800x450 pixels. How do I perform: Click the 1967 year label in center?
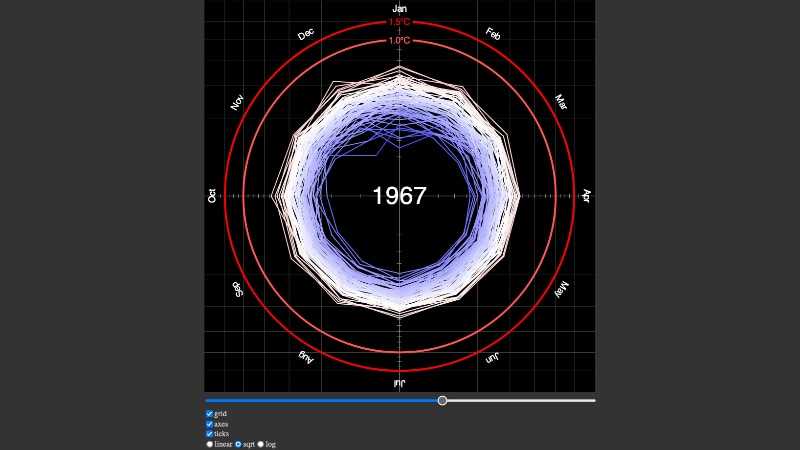399,196
